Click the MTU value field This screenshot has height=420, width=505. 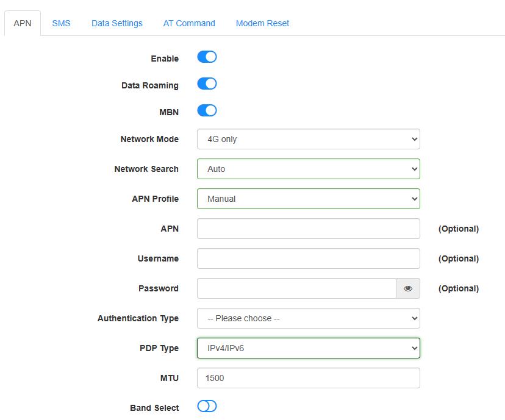click(308, 378)
